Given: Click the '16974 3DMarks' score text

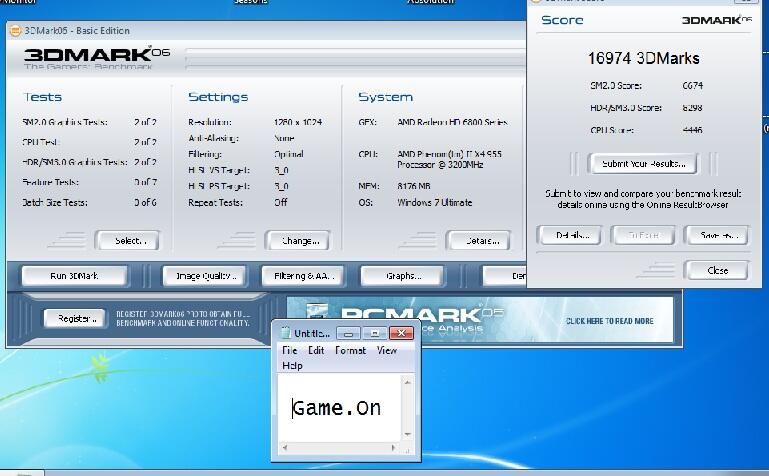Looking at the screenshot, I should [643, 58].
